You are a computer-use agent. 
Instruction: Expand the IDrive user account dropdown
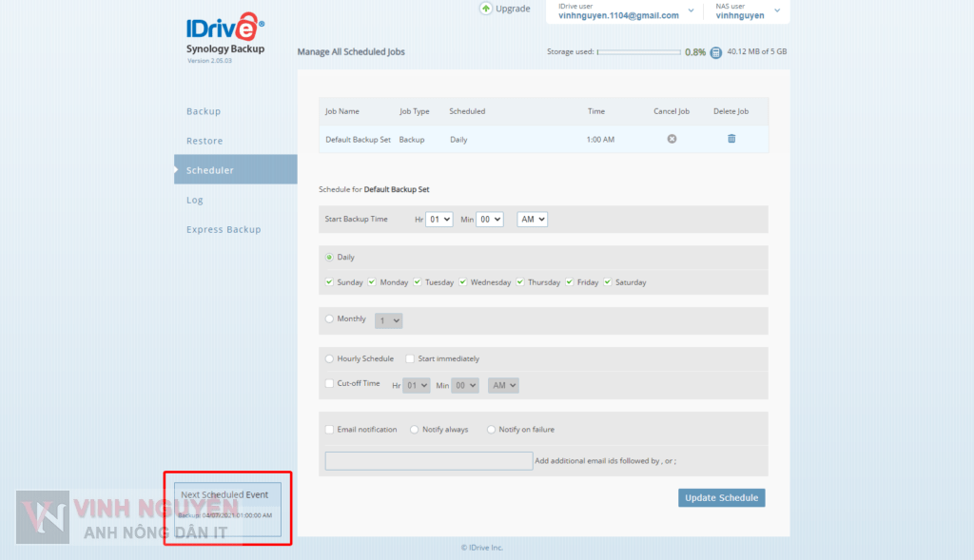pos(691,11)
